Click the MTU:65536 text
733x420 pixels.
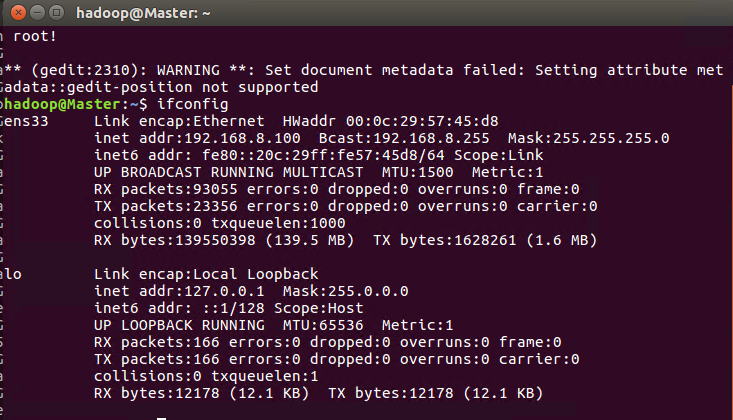coord(323,325)
